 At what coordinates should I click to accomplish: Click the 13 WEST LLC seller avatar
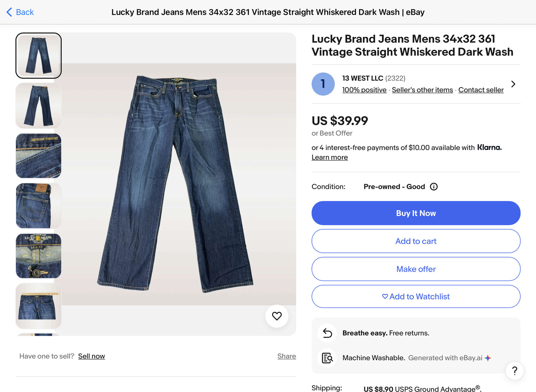[323, 84]
